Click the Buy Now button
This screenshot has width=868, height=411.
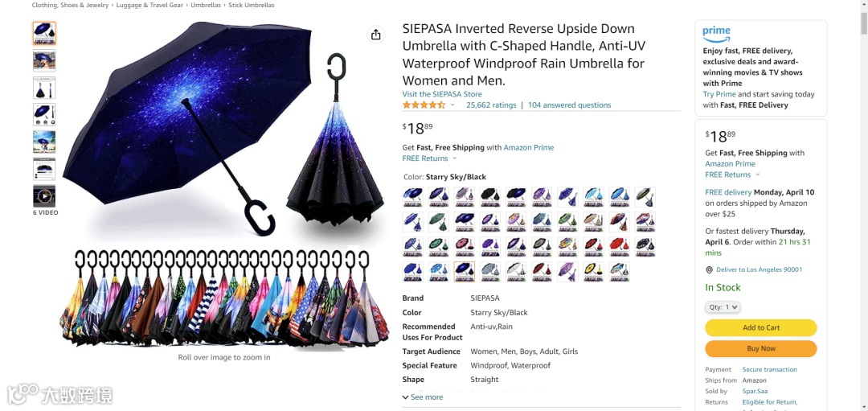click(760, 348)
